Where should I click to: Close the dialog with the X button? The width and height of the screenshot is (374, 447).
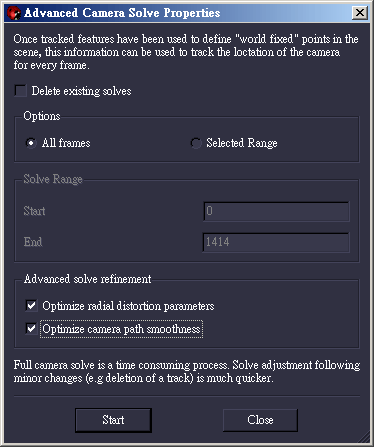point(360,13)
